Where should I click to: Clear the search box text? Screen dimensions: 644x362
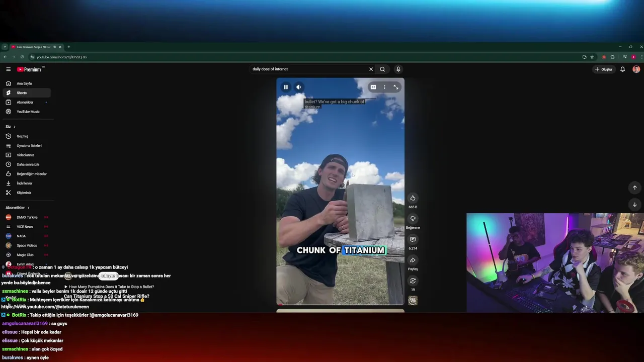[x=371, y=69]
